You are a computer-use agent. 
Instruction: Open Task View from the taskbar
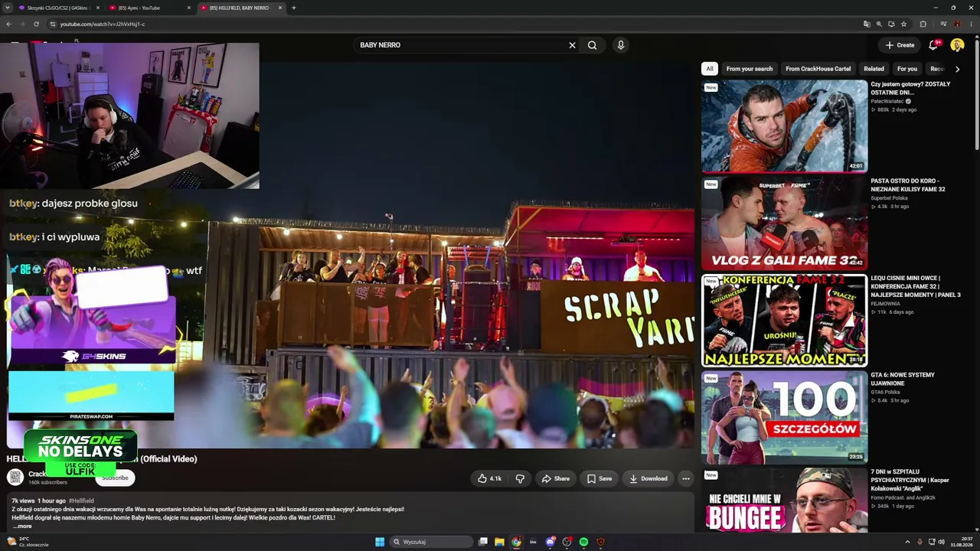(x=482, y=542)
